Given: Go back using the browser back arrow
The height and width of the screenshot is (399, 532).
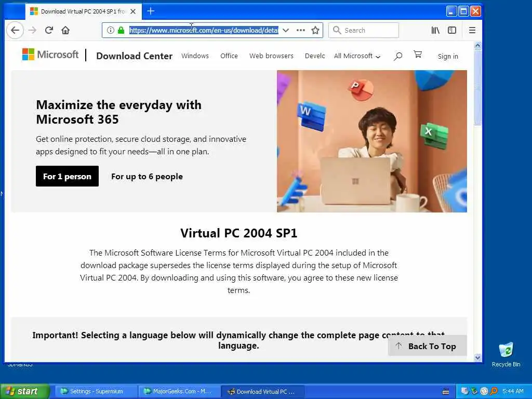Looking at the screenshot, I should (15, 30).
